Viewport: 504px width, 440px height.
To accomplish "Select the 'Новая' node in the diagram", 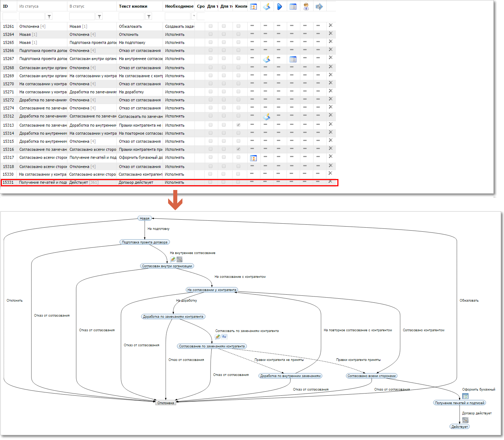I will (x=145, y=218).
